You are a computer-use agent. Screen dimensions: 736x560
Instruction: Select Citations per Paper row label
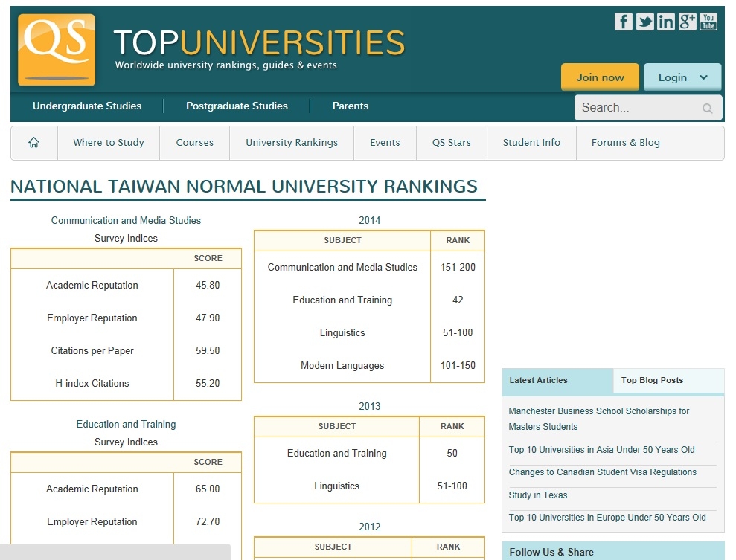92,351
